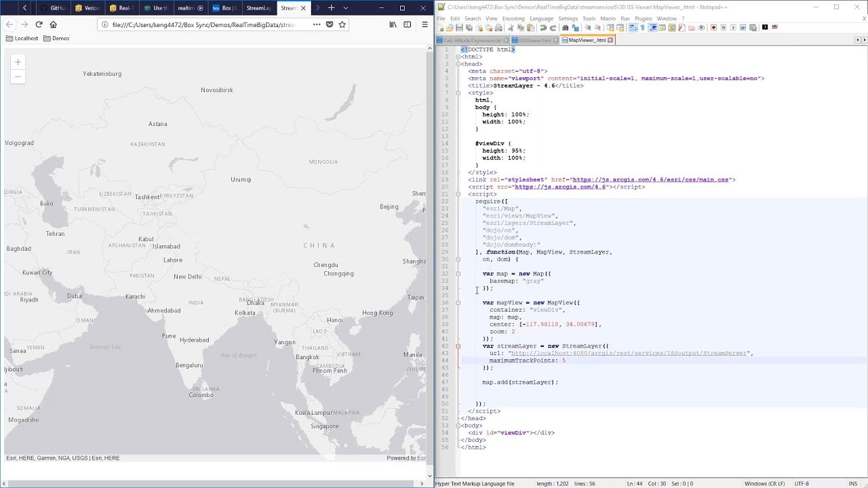Click the Pocket save icon in address bar
This screenshot has height=488, width=868.
click(330, 24)
